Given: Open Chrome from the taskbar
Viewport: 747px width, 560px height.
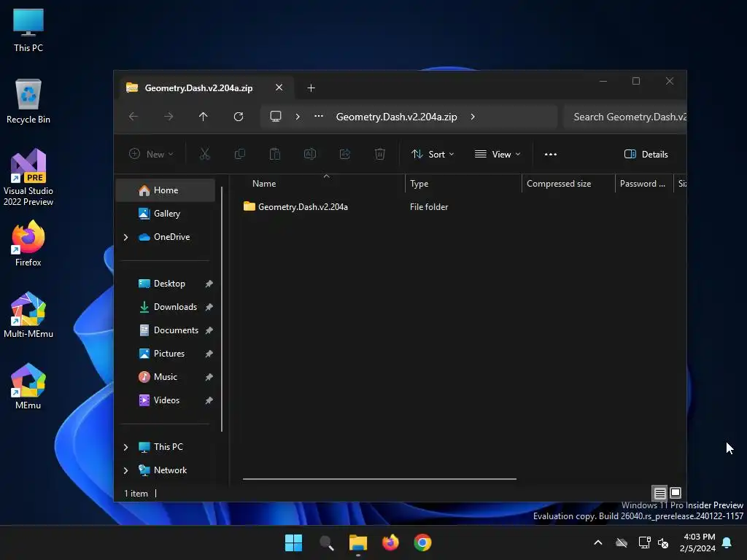Looking at the screenshot, I should 422,542.
